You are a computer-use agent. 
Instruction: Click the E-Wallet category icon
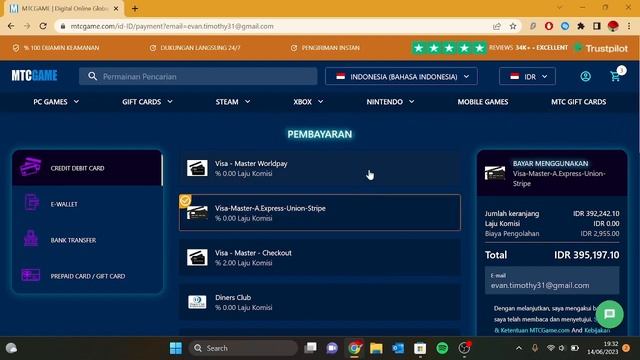(31, 202)
